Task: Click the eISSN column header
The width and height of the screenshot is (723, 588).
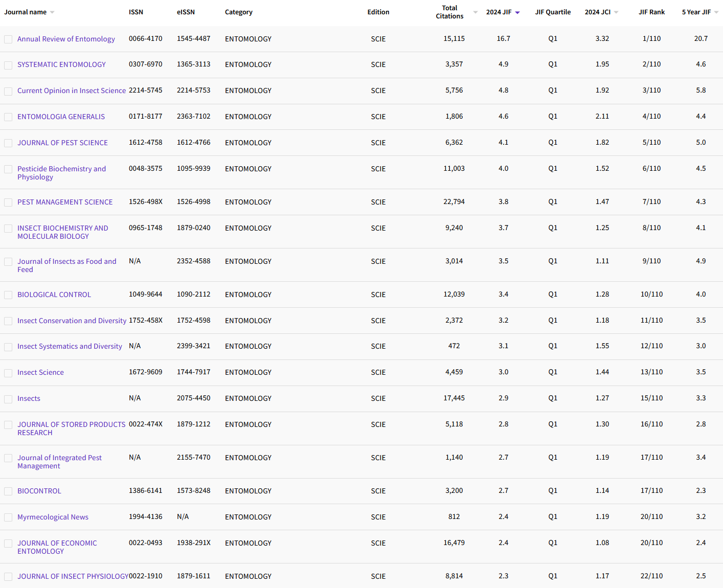Action: tap(186, 12)
